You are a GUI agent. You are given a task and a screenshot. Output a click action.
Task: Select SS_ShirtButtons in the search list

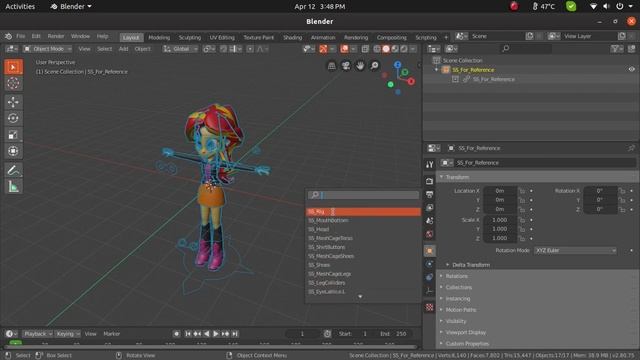pos(363,247)
